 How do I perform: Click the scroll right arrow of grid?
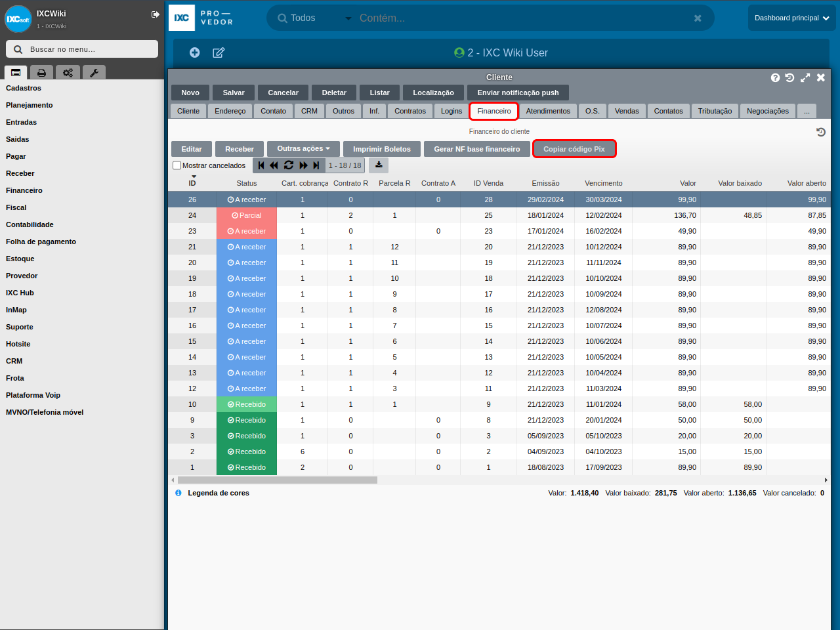coord(826,480)
